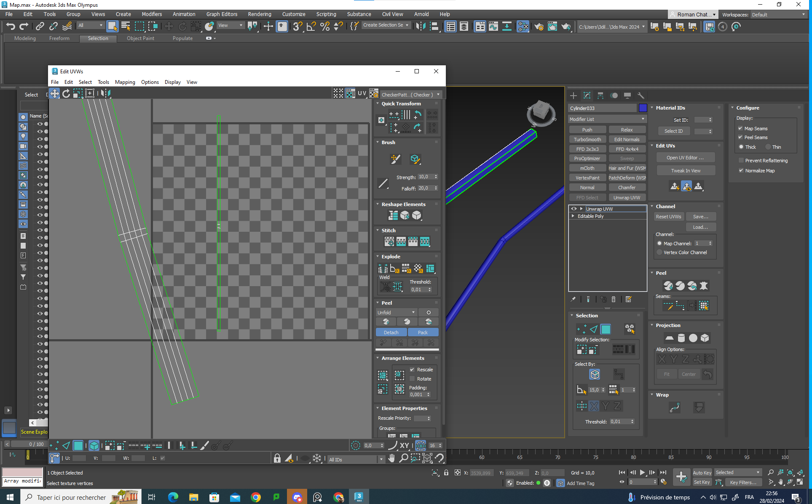Select Pan hand tool in Edit UVWs

[x=391, y=458]
